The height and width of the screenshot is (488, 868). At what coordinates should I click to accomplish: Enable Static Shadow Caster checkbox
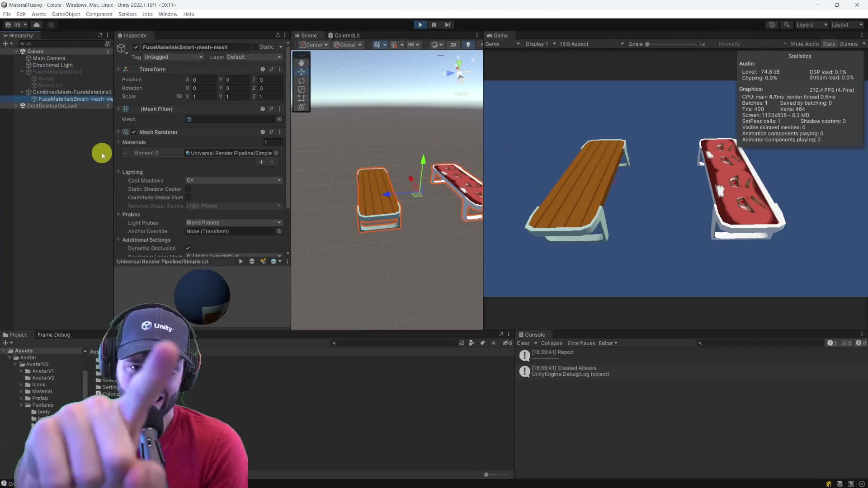pyautogui.click(x=188, y=189)
